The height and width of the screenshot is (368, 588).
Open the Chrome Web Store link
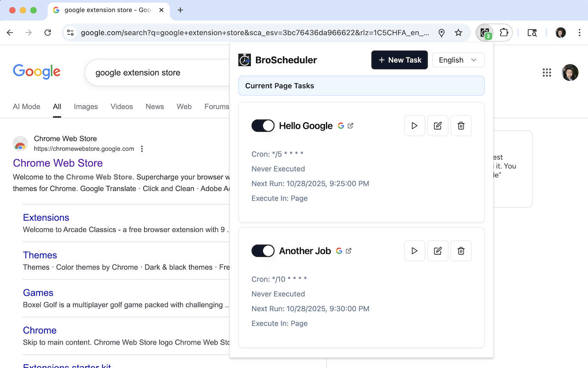tap(58, 163)
